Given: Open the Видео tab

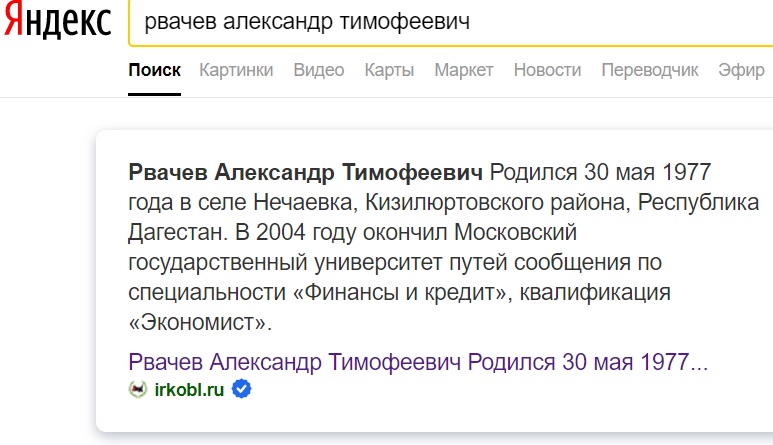Looking at the screenshot, I should tap(319, 70).
